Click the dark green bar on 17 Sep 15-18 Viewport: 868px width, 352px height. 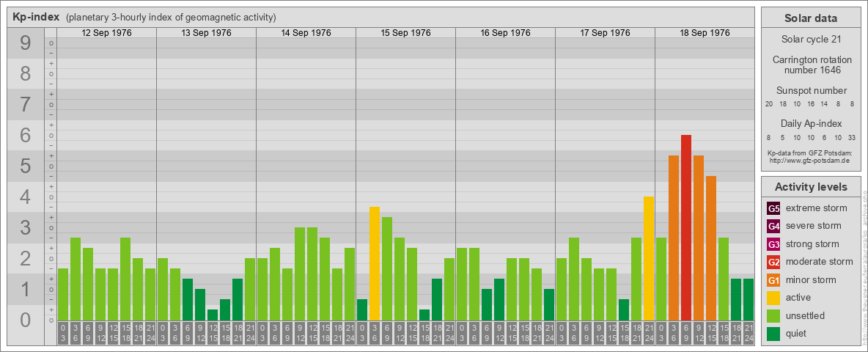pyautogui.click(x=624, y=310)
